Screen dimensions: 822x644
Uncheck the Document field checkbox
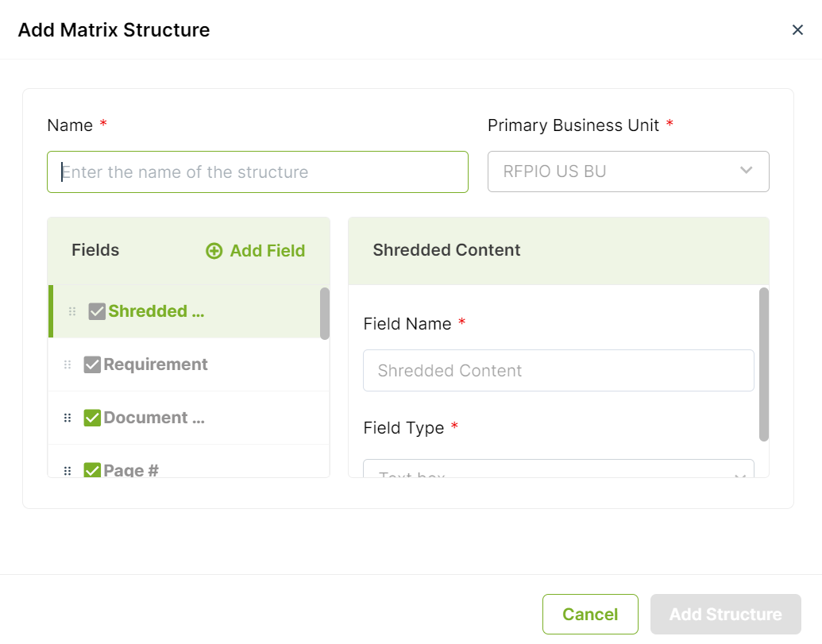pyautogui.click(x=92, y=418)
